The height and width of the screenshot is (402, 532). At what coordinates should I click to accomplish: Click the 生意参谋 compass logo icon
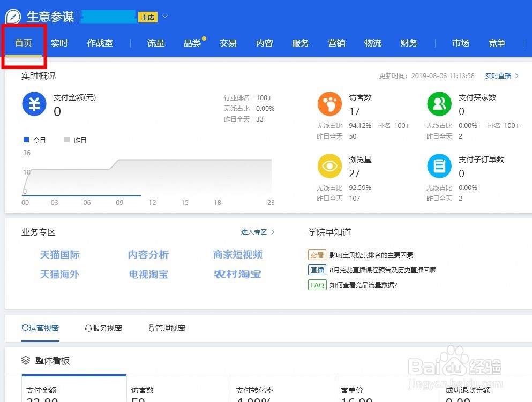click(13, 17)
